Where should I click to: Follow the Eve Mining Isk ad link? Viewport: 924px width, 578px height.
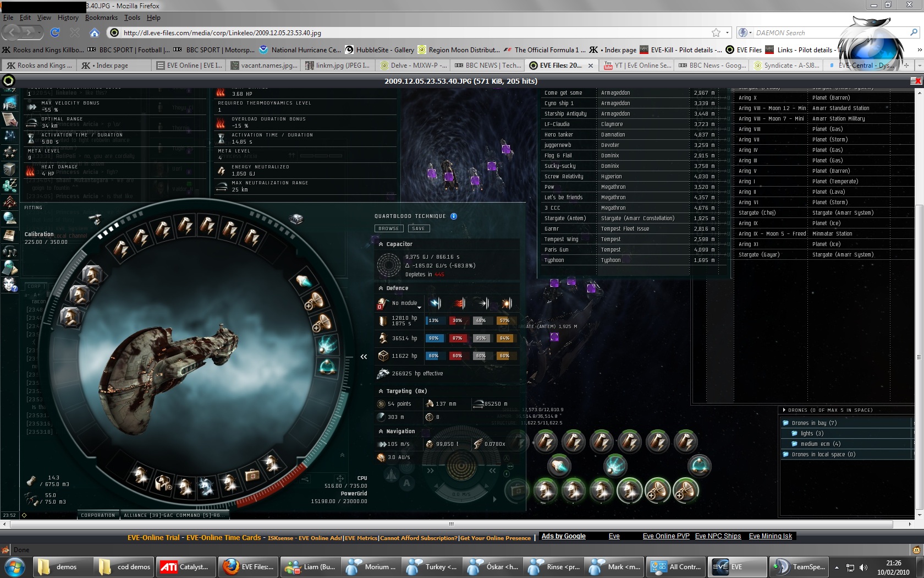tap(771, 536)
